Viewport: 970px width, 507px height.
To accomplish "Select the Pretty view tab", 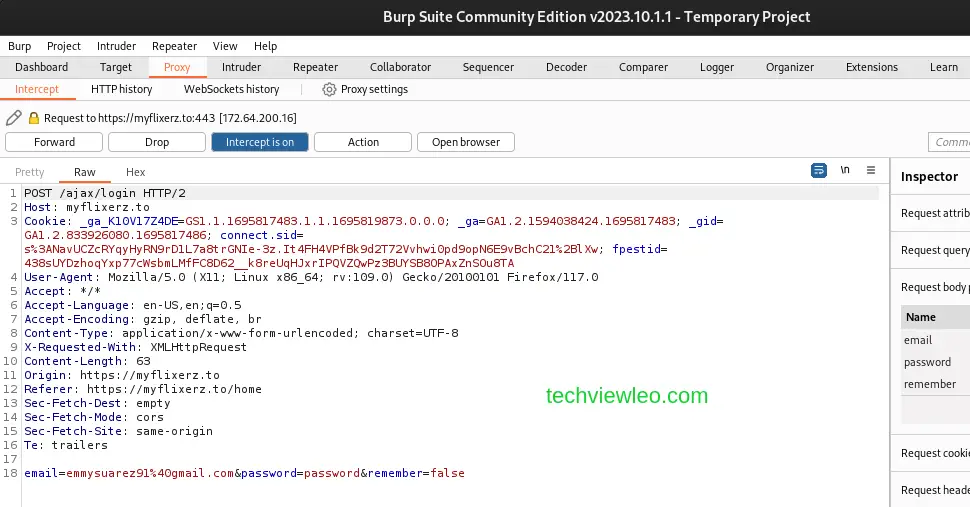I will tap(30, 172).
